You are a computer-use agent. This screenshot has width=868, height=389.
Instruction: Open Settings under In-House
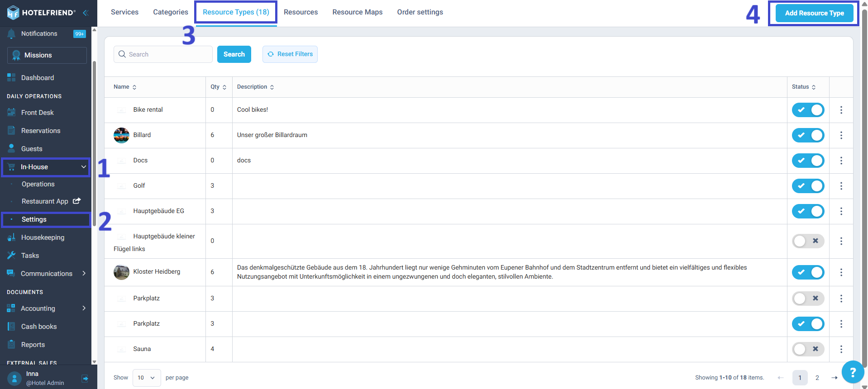tap(34, 219)
